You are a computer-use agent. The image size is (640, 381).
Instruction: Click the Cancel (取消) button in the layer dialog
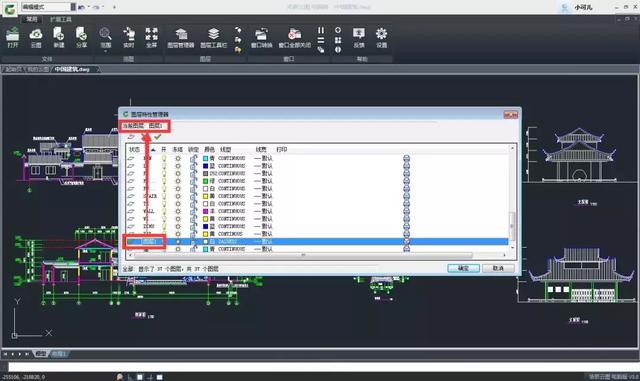click(498, 268)
